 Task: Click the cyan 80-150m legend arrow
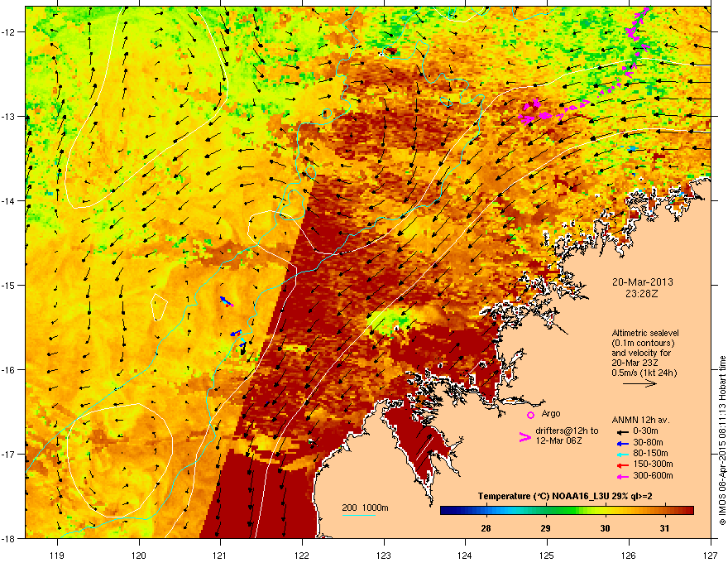(623, 454)
